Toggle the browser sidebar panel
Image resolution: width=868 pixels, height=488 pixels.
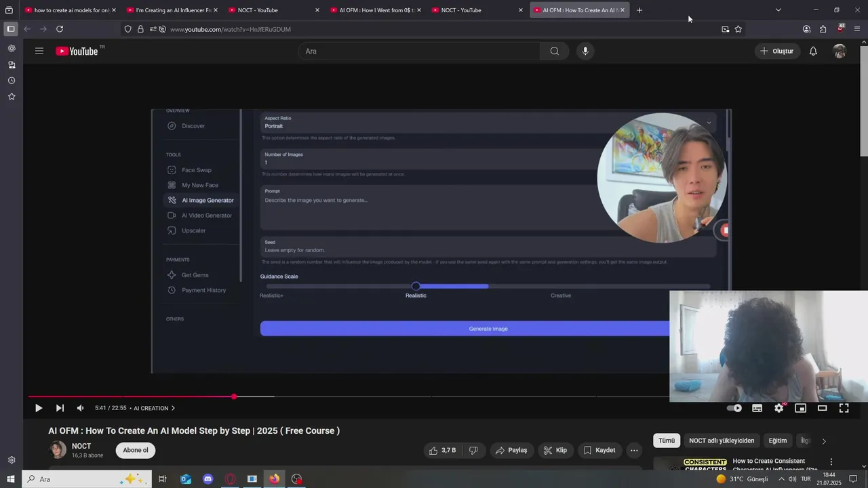pos(10,29)
